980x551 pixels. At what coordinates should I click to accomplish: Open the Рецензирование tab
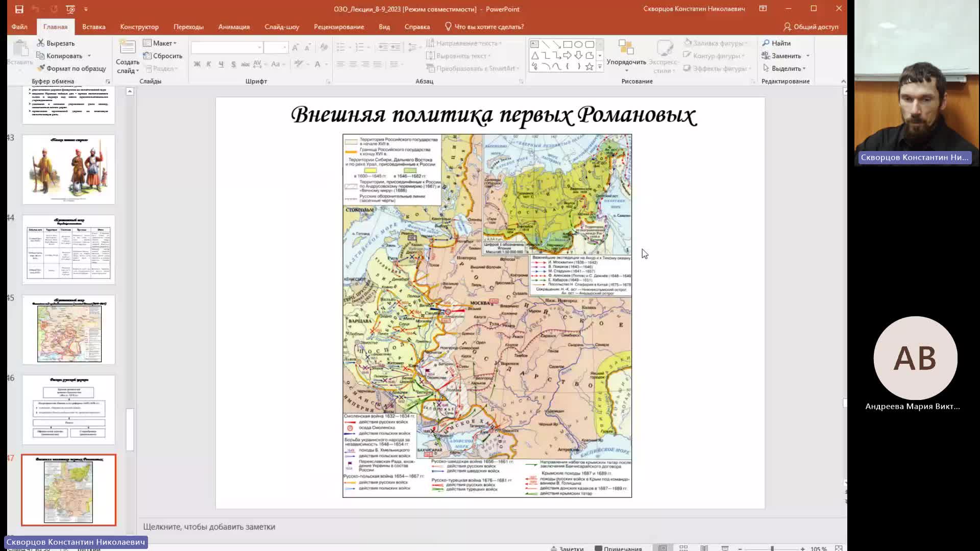point(339,27)
